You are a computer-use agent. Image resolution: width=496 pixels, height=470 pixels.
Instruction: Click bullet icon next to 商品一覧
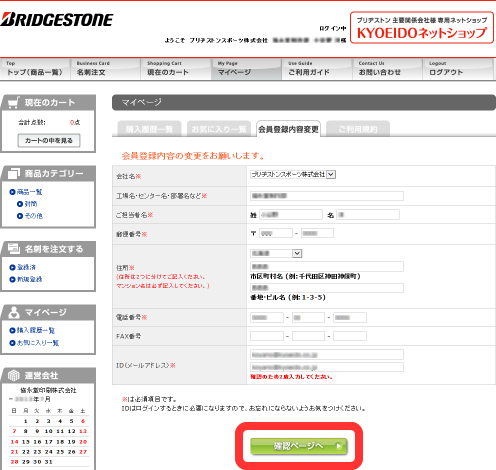(12, 192)
